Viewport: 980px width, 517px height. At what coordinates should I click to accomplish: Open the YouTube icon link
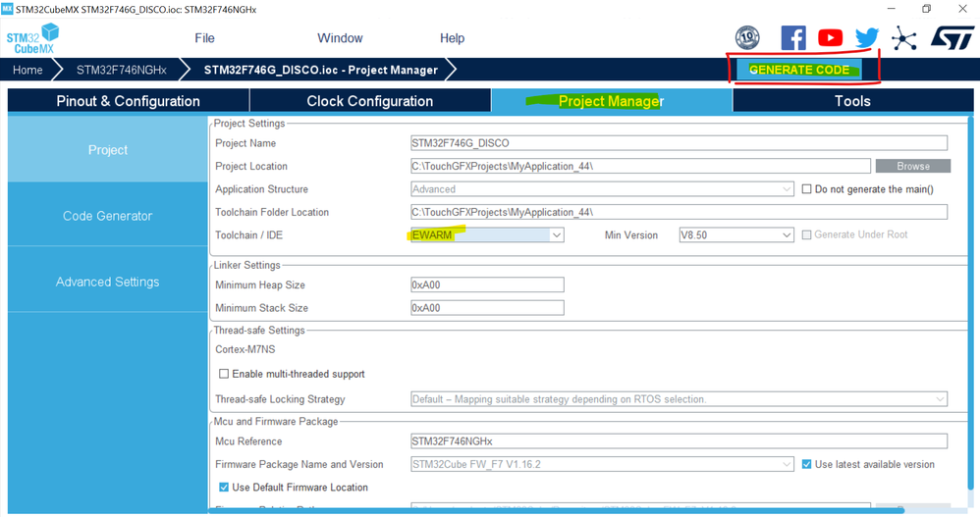(x=830, y=38)
